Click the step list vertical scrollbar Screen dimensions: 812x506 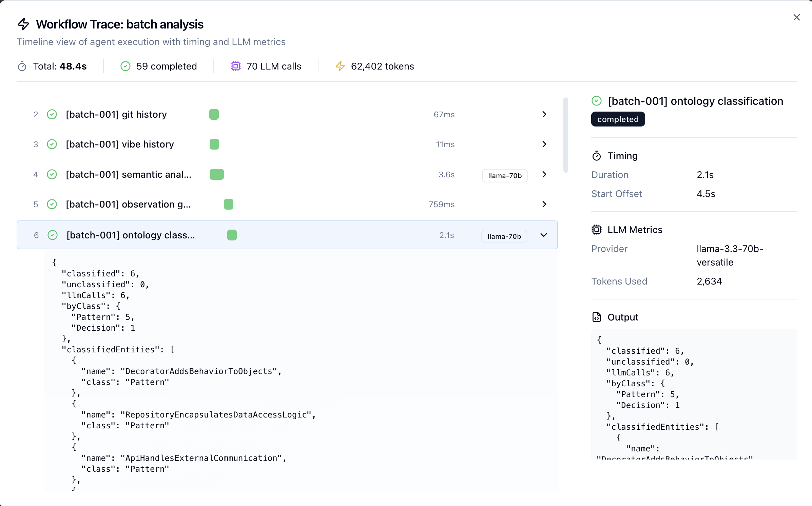pos(565,135)
